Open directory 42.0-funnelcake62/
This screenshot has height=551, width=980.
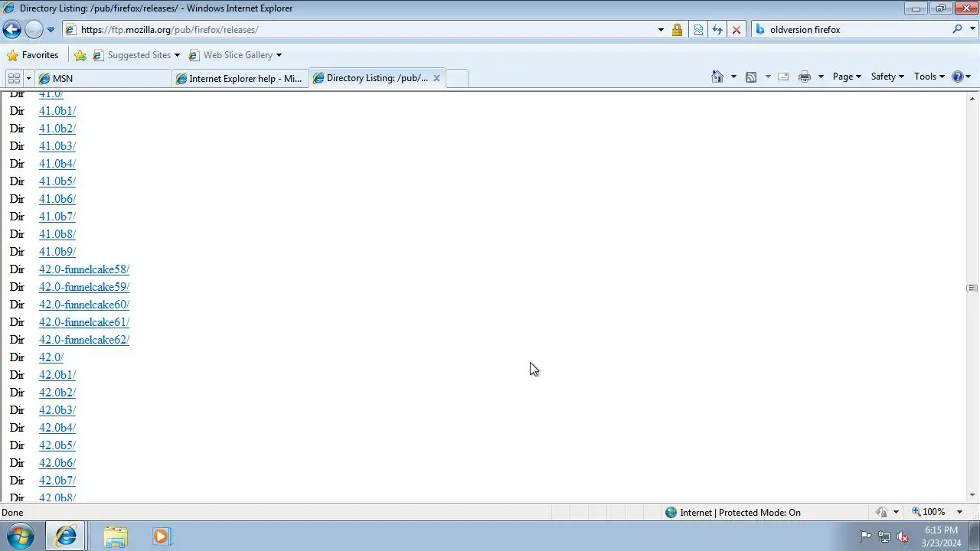[84, 340]
